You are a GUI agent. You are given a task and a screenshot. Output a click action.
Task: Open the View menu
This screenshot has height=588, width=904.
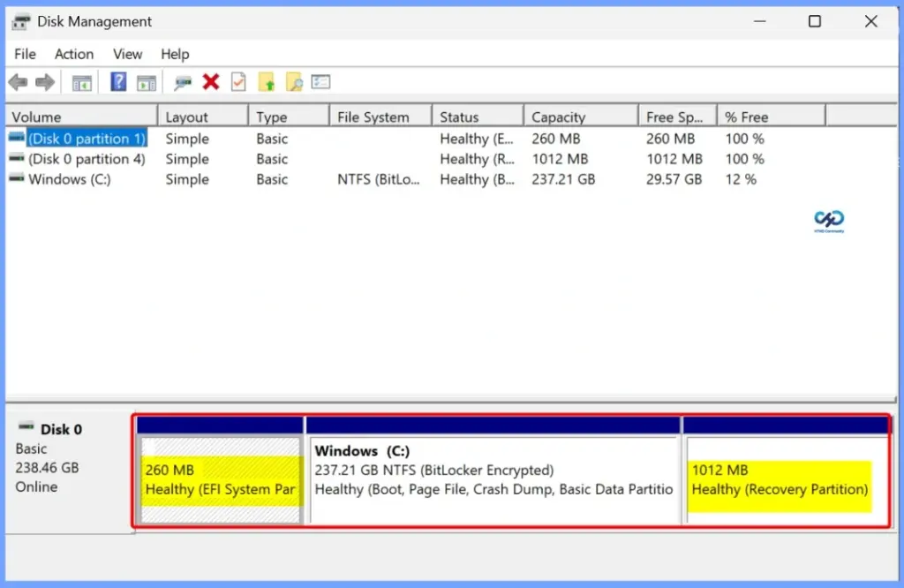(127, 54)
